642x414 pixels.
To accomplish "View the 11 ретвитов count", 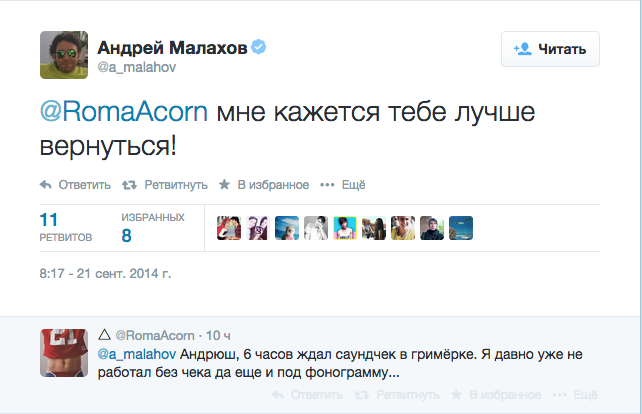I will tap(66, 227).
